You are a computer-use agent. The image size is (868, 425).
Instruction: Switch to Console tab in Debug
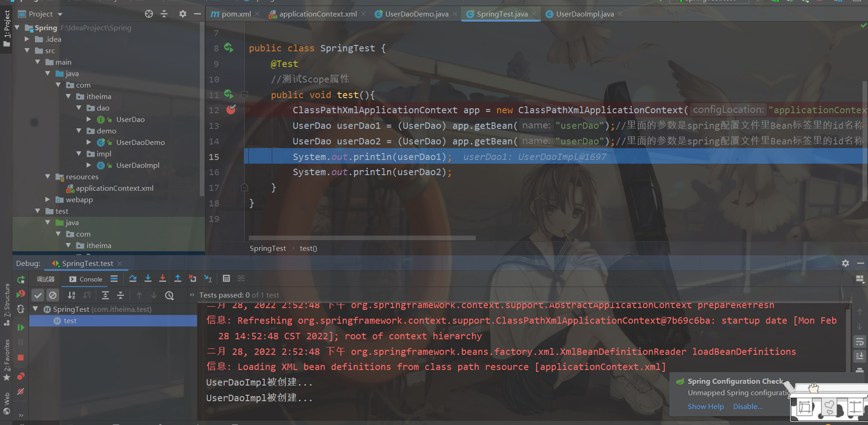click(x=86, y=279)
